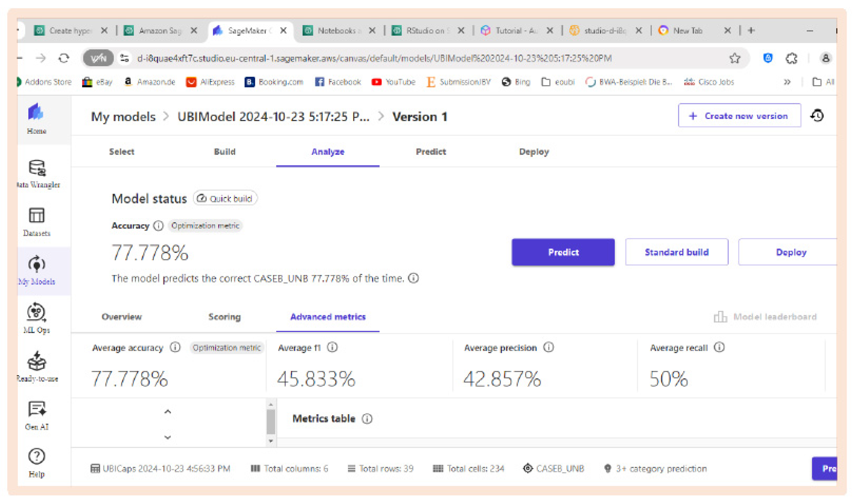Bookmark page with star icon
This screenshot has width=857, height=504.
(x=734, y=58)
